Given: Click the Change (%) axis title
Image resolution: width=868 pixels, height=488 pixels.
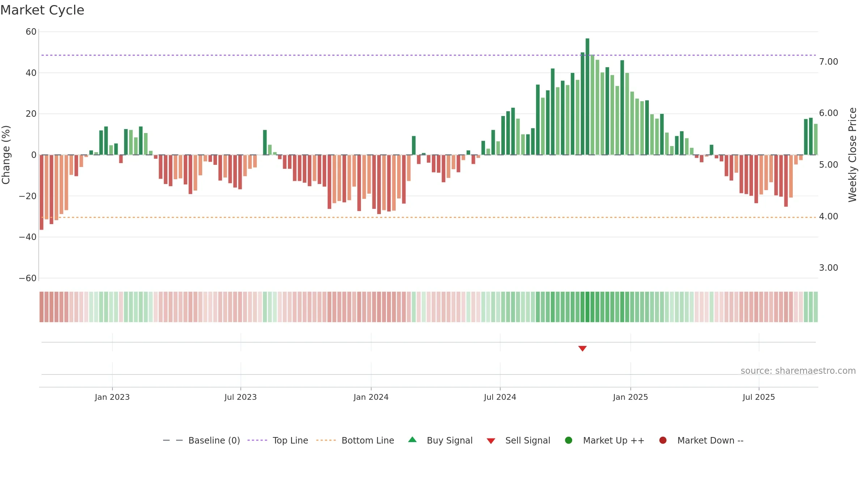Looking at the screenshot, I should click(6, 155).
